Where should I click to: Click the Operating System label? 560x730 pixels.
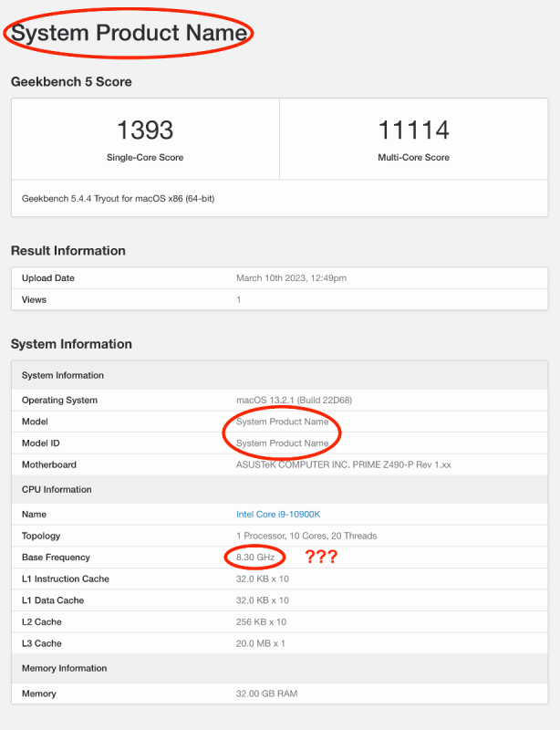click(x=59, y=400)
